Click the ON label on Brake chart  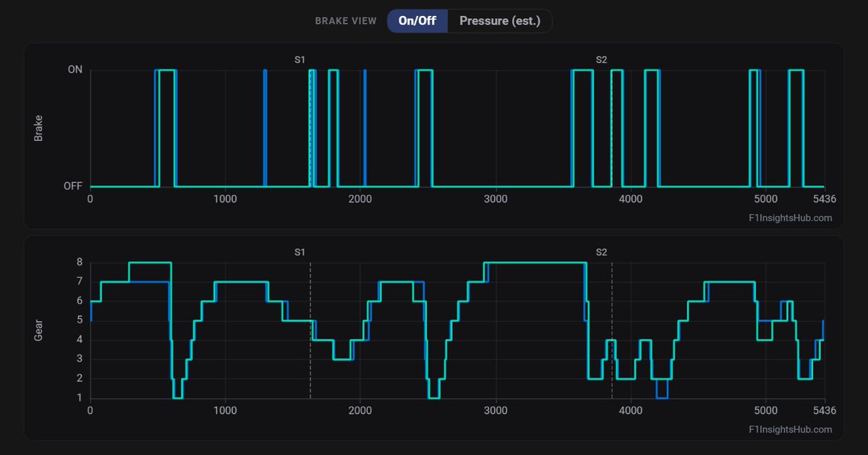tap(75, 70)
